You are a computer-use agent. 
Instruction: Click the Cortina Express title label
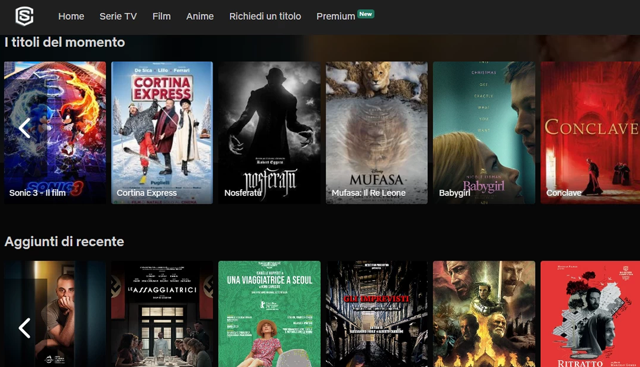[147, 193]
